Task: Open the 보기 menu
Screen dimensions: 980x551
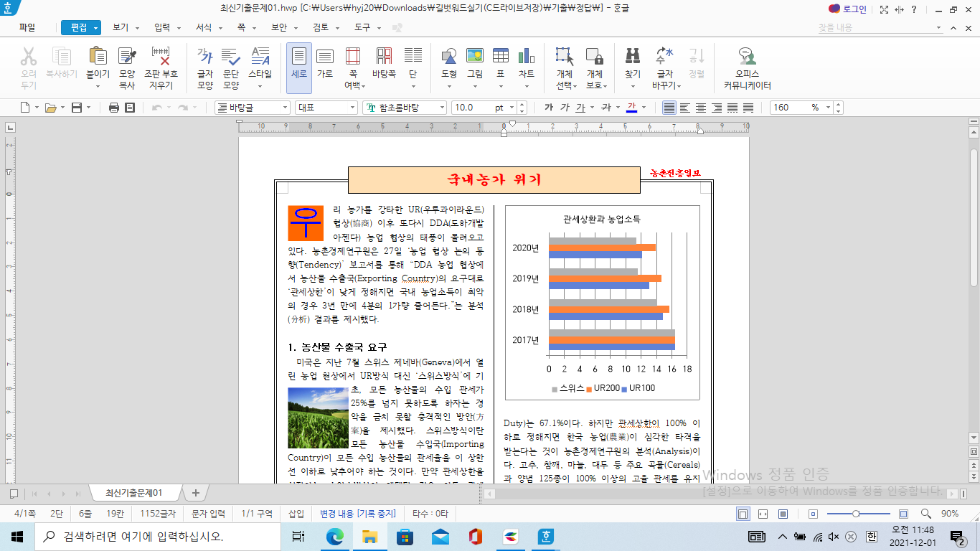Action: coord(121,27)
